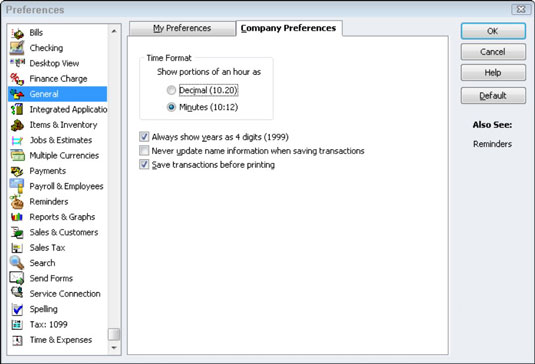
Task: Click the Send Forms envelope icon
Action: click(x=17, y=278)
